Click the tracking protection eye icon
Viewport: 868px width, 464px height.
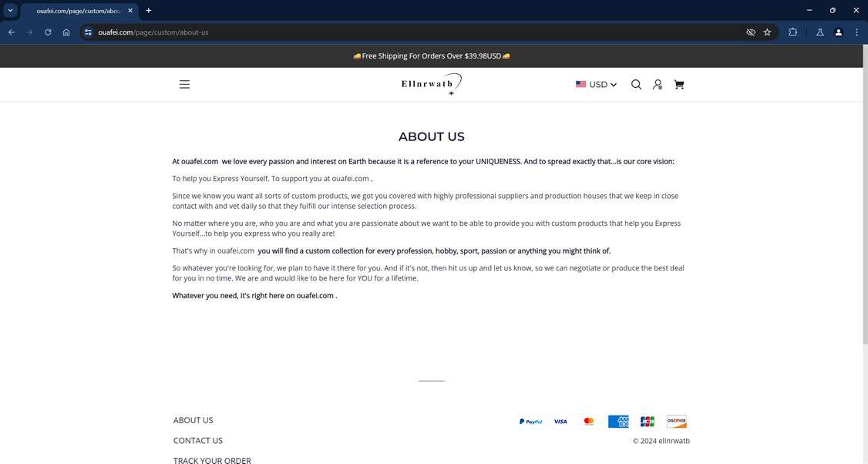(x=751, y=32)
